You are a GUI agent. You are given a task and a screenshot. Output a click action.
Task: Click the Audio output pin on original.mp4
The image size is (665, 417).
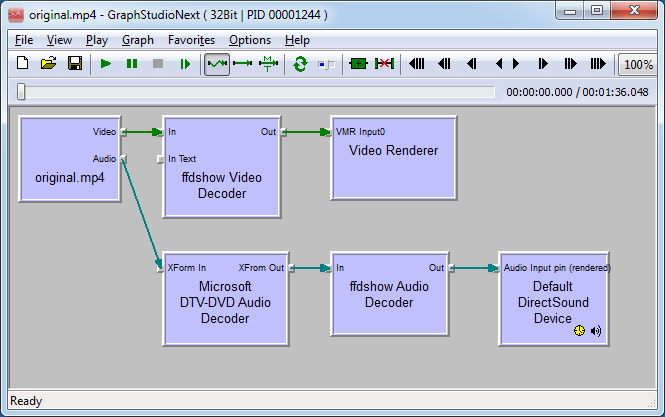coord(123,159)
